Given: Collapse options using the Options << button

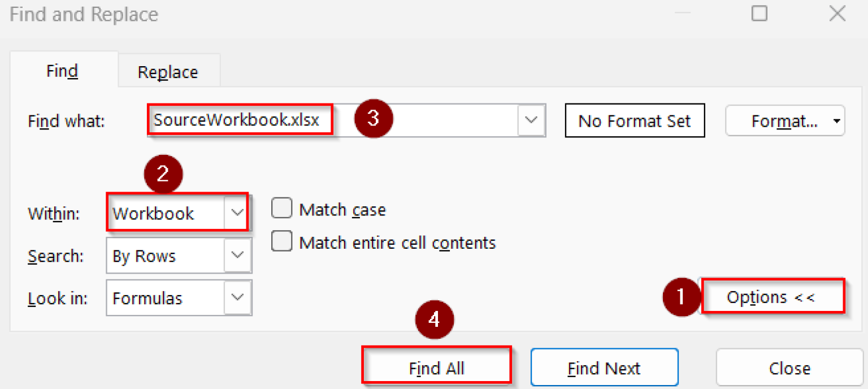Looking at the screenshot, I should 772,296.
